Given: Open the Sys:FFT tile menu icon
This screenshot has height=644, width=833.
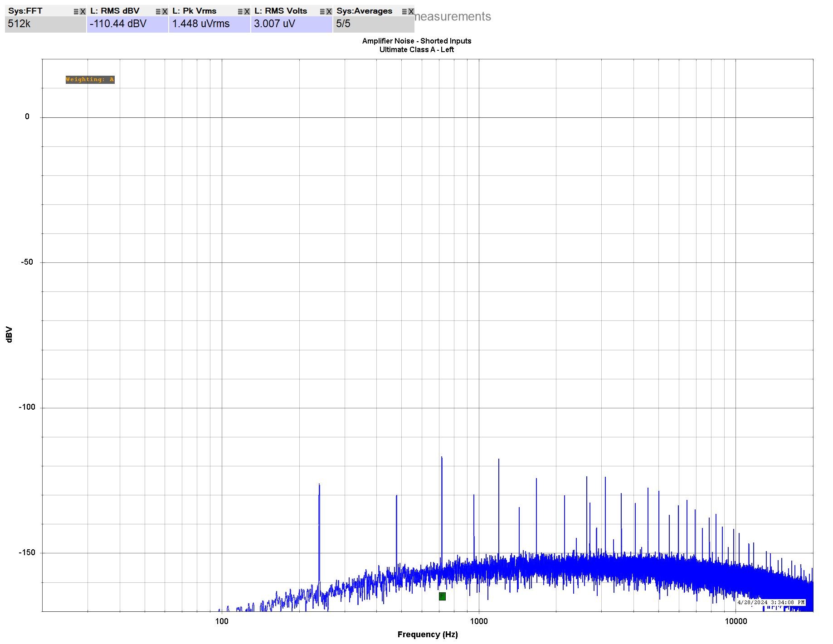Looking at the screenshot, I should click(76, 12).
